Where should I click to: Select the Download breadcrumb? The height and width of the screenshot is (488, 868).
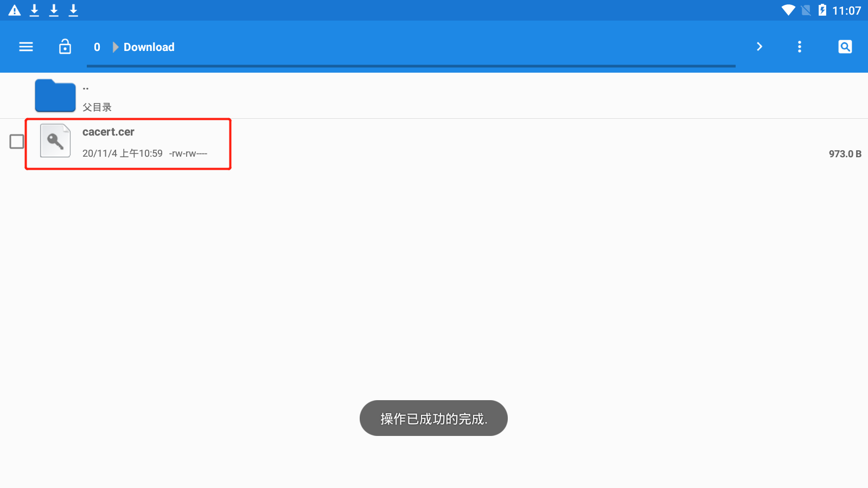tap(149, 47)
